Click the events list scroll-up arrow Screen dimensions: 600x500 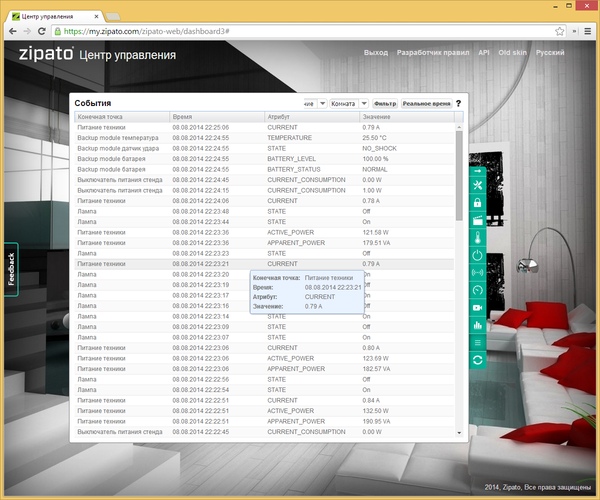tap(459, 127)
